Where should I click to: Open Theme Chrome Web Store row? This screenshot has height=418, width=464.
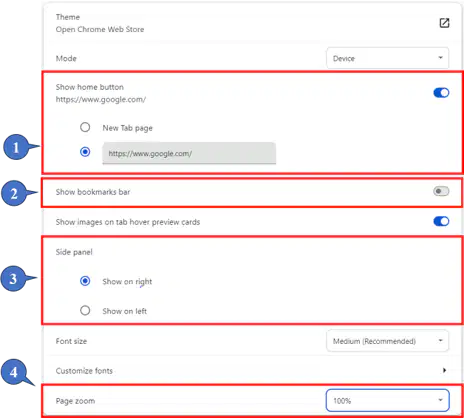point(252,23)
